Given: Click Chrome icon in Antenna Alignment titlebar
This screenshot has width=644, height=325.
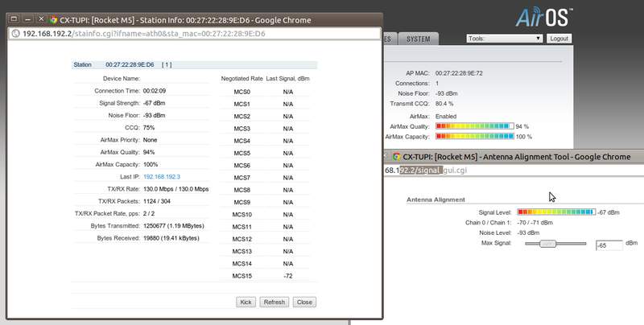Looking at the screenshot, I should [x=396, y=157].
